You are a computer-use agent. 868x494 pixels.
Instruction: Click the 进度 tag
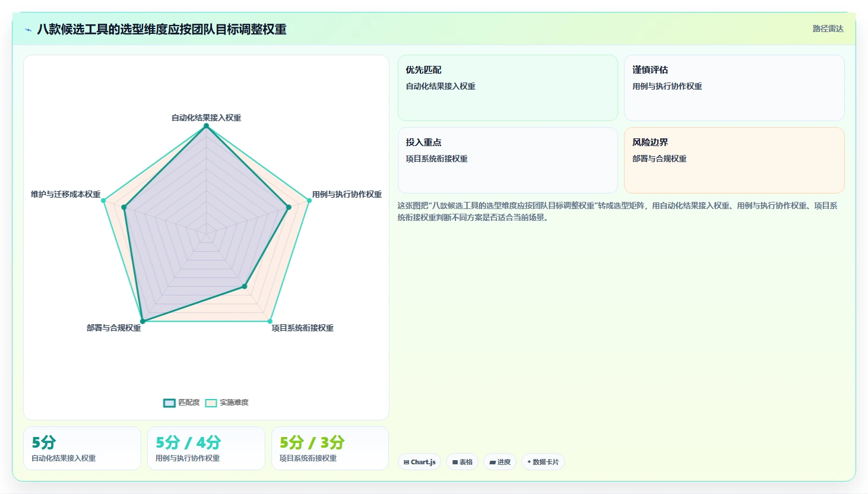click(500, 462)
